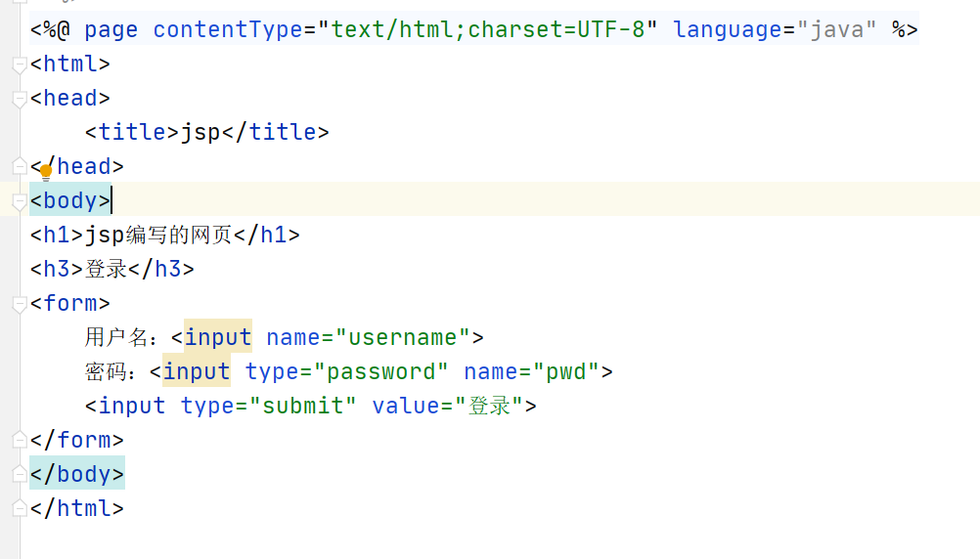Click the closing </title> tag
The height and width of the screenshot is (559, 980).
coord(275,132)
